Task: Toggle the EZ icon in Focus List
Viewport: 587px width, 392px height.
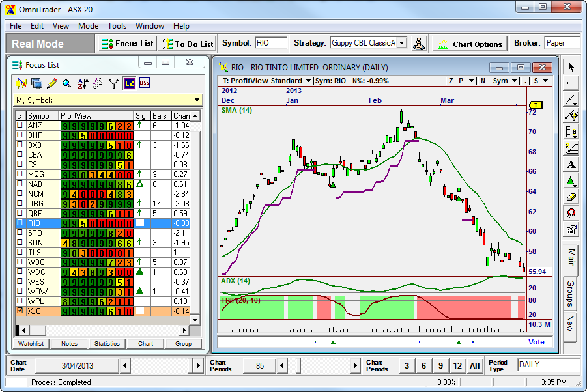Action: (x=129, y=83)
